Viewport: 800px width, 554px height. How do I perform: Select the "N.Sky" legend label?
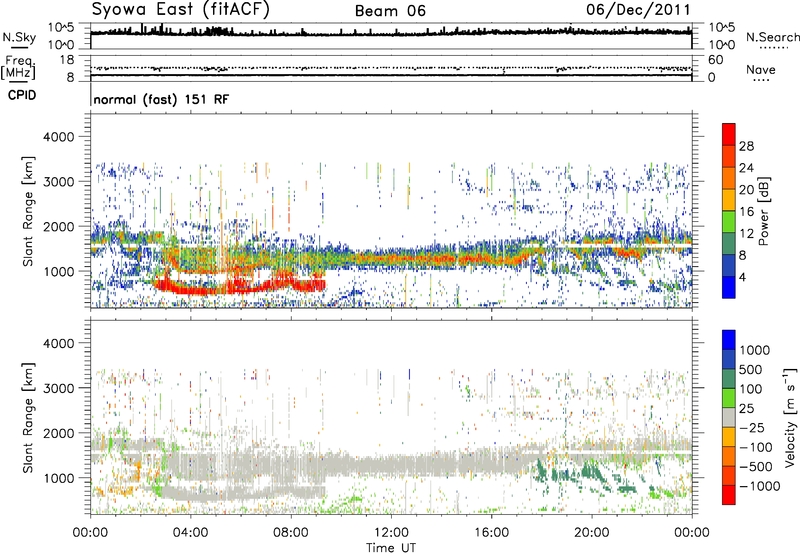[19, 37]
